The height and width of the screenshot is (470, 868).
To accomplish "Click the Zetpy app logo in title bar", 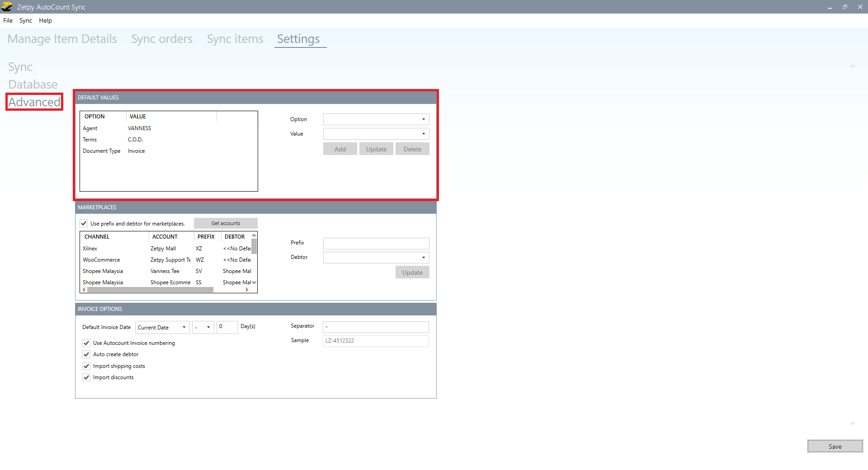I will pyautogui.click(x=7, y=7).
